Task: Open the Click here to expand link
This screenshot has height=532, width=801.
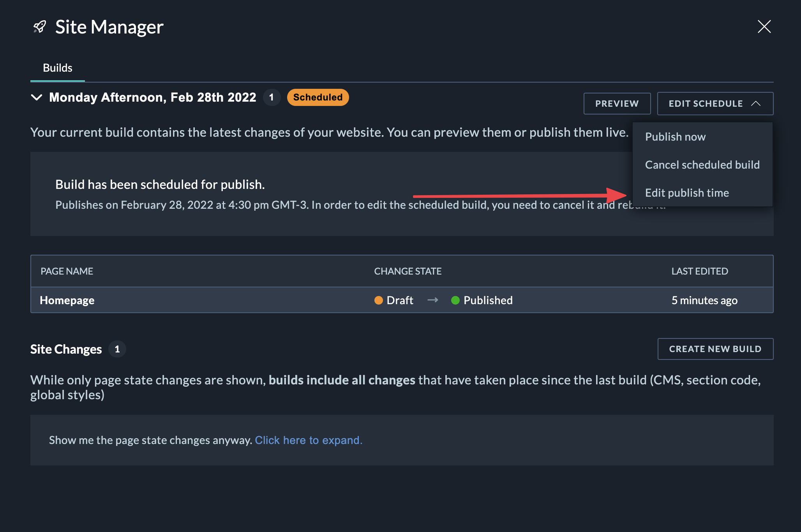Action: 309,440
